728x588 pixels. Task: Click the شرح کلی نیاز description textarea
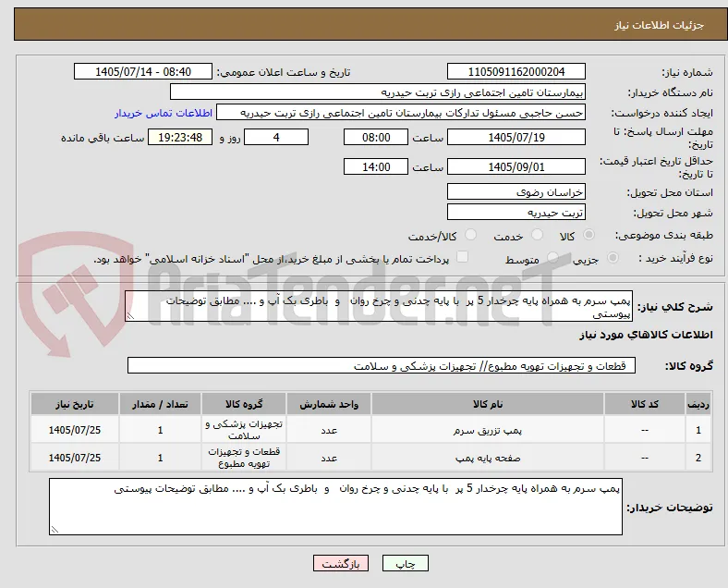pyautogui.click(x=379, y=307)
